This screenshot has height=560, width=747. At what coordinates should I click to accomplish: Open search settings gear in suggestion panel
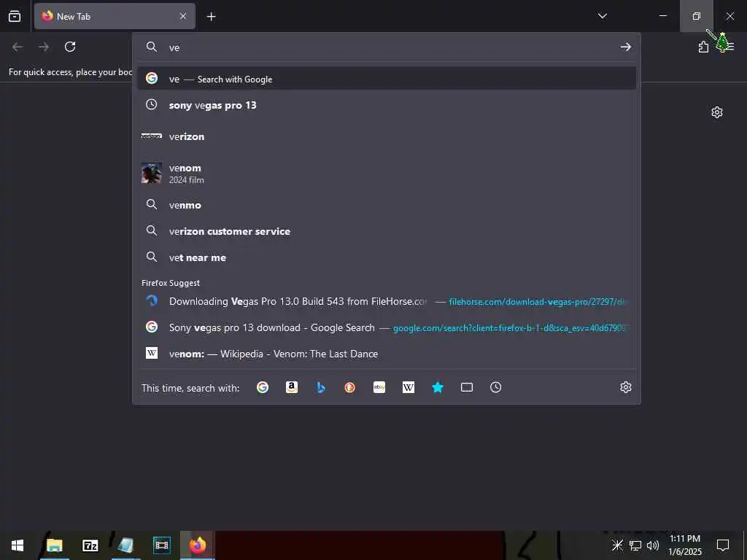pos(625,388)
